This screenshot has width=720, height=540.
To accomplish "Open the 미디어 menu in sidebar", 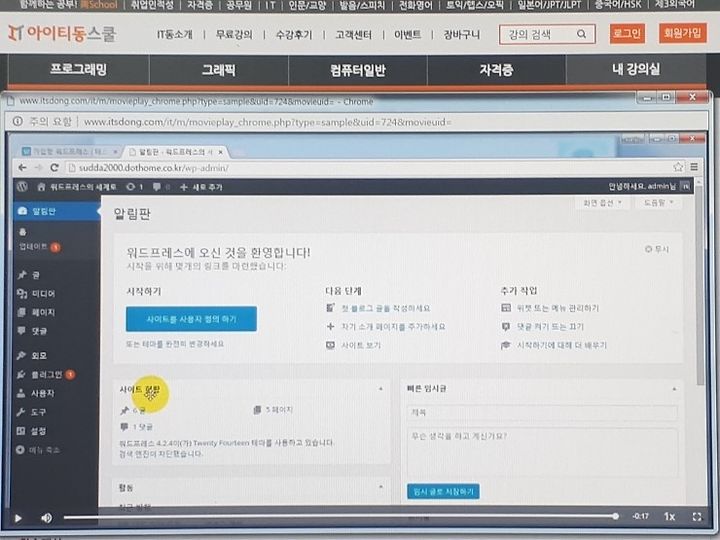I will pyautogui.click(x=36, y=293).
